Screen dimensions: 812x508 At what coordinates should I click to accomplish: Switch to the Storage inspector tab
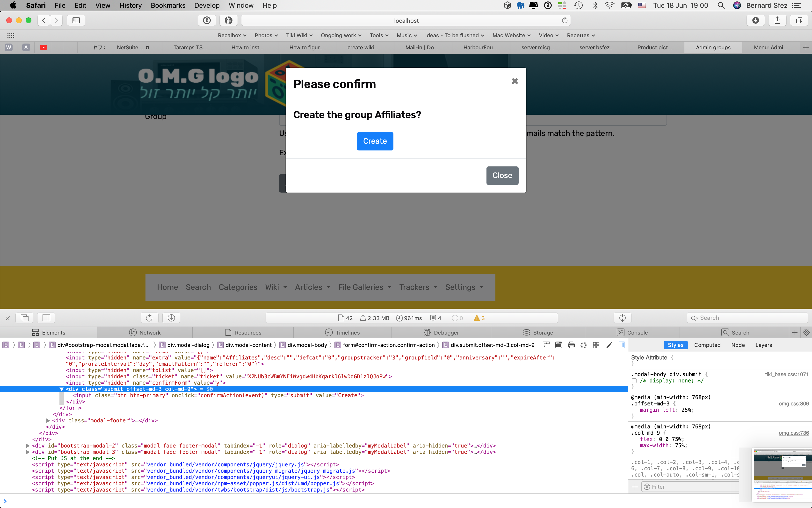click(538, 333)
